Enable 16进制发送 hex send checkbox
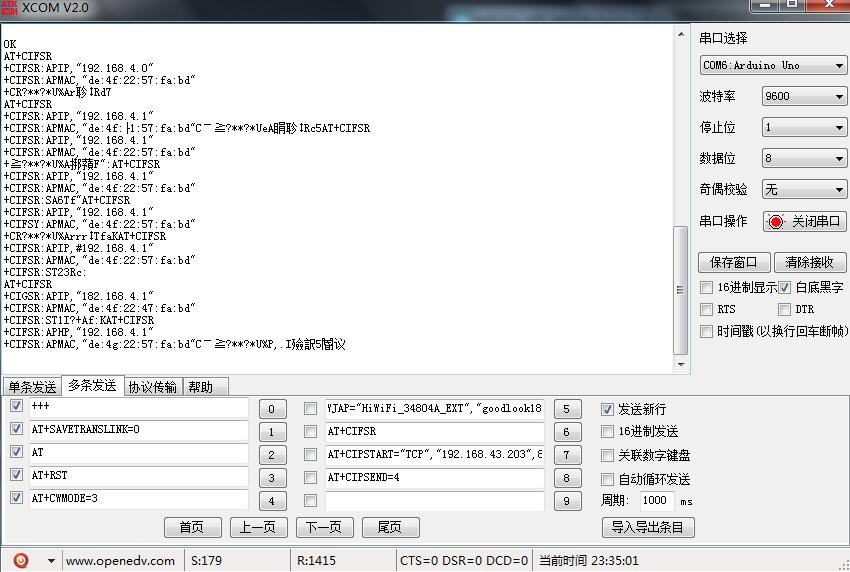The image size is (850, 572). pos(607,432)
